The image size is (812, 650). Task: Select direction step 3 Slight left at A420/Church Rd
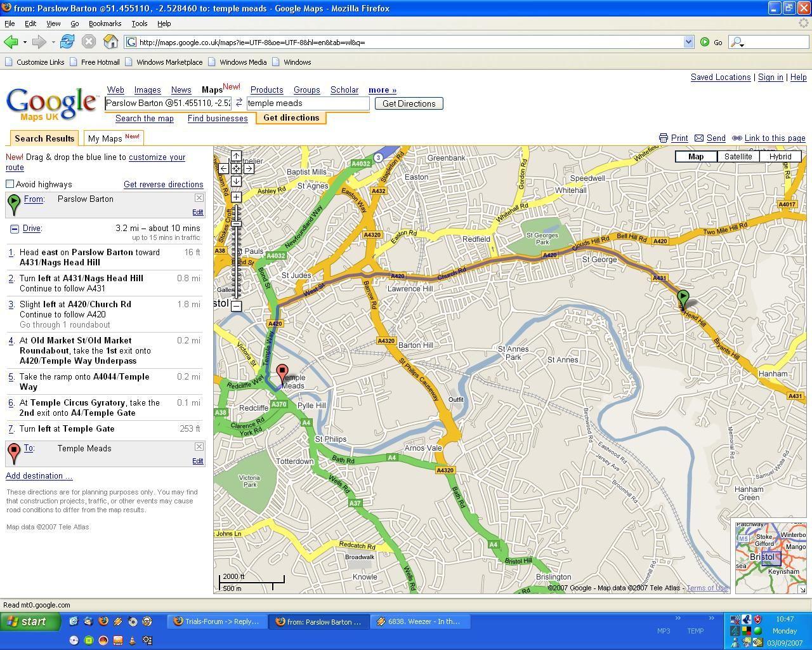105,314
